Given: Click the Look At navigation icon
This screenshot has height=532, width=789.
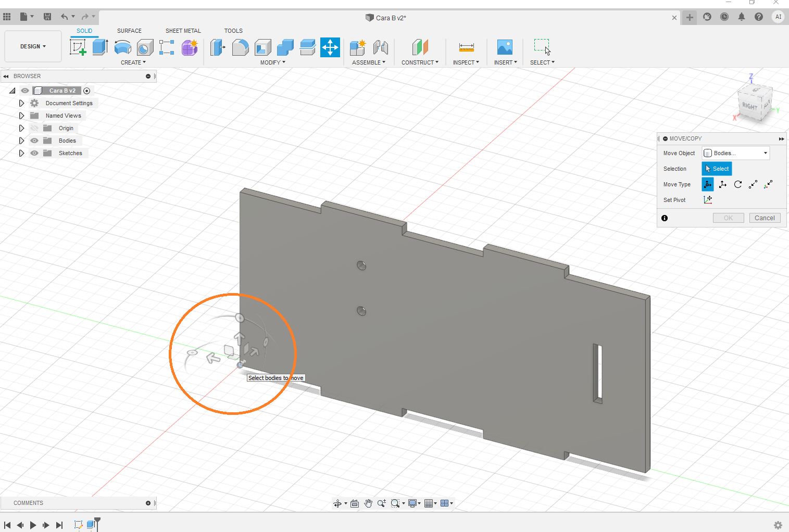Looking at the screenshot, I should pos(355,503).
